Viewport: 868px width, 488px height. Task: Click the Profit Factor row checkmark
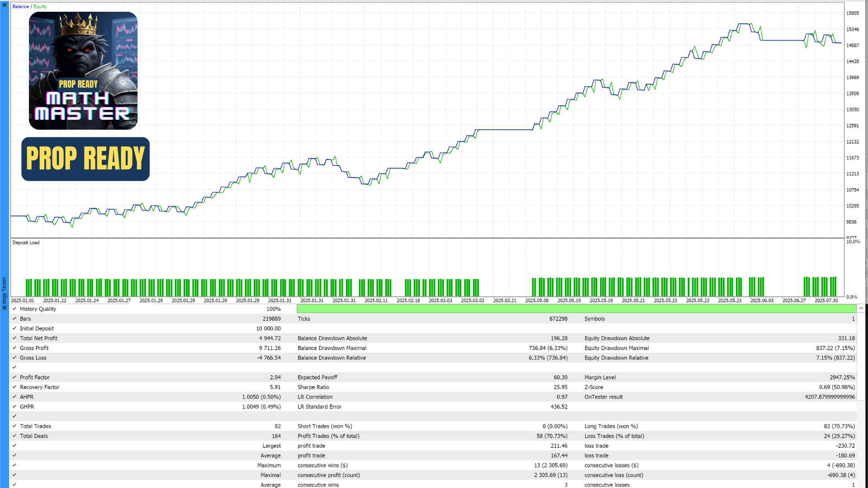click(14, 377)
